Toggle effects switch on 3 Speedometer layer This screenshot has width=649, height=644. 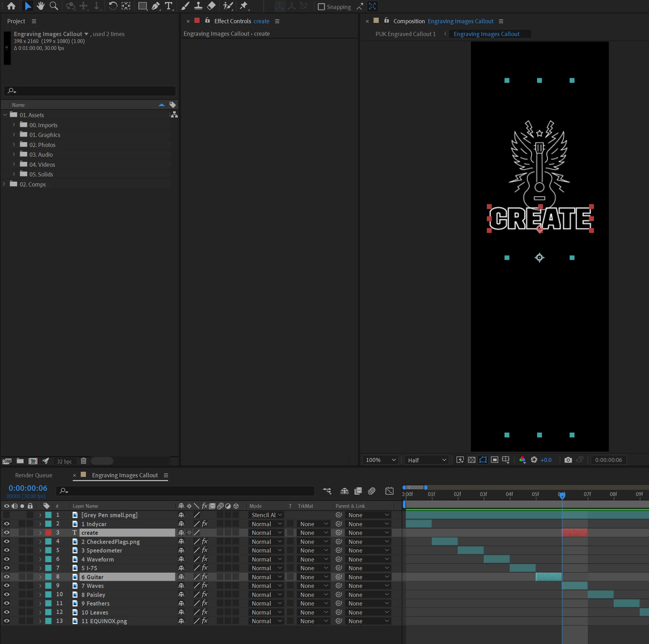205,550
